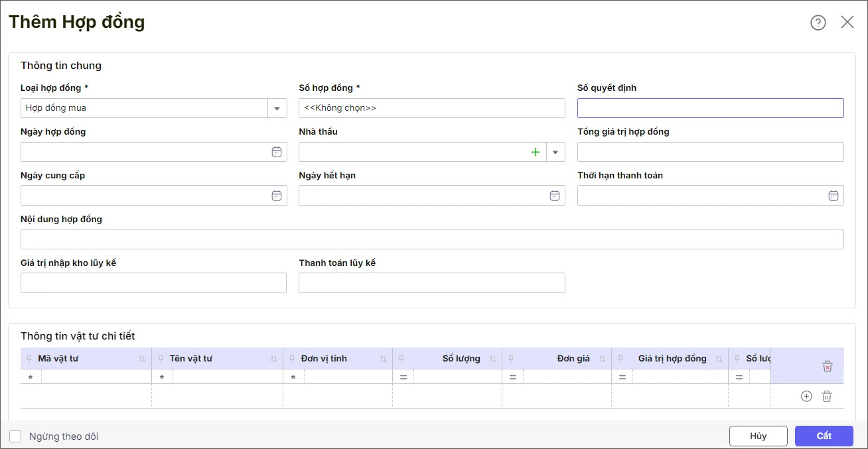Click red delete-all icon in grid header
The height and width of the screenshot is (449, 868).
[x=827, y=366]
